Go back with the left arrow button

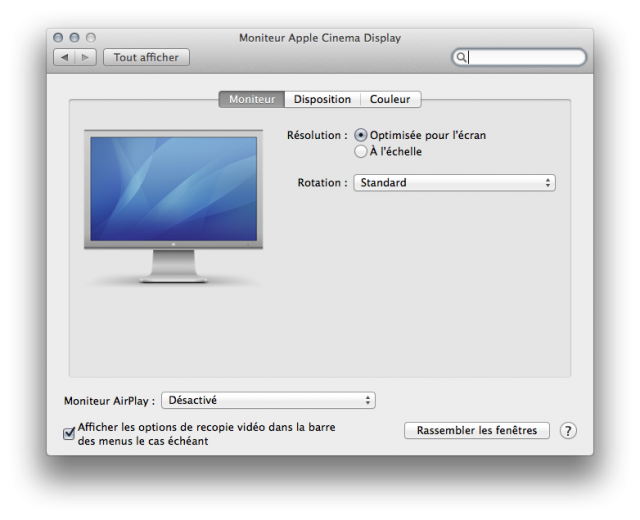(64, 58)
